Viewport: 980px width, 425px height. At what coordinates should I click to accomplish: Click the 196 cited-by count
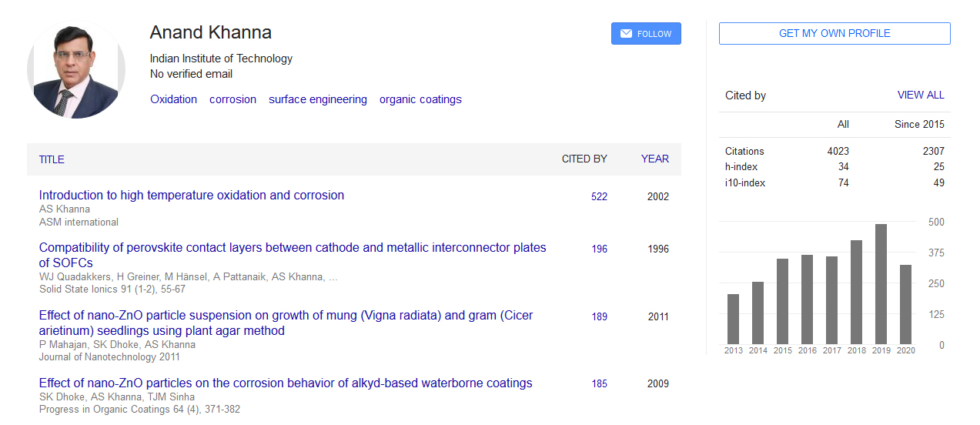pos(599,249)
